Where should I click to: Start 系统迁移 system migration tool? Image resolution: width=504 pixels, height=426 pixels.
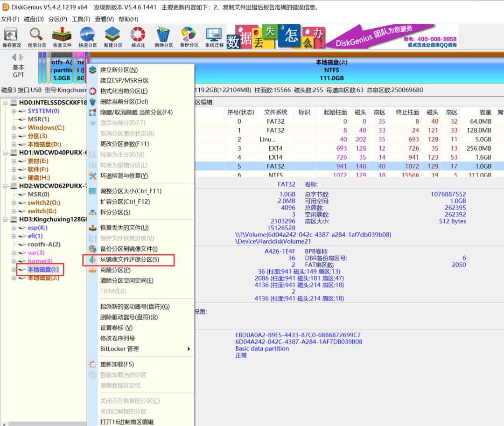coord(214,36)
